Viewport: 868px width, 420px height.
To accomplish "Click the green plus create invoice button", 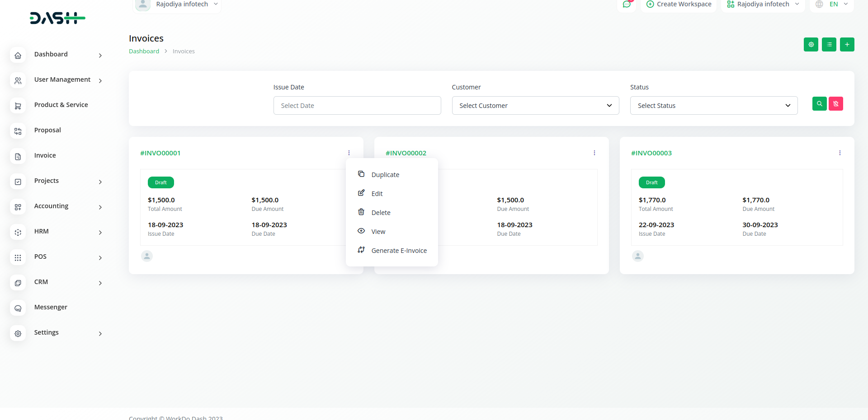I will tap(847, 45).
